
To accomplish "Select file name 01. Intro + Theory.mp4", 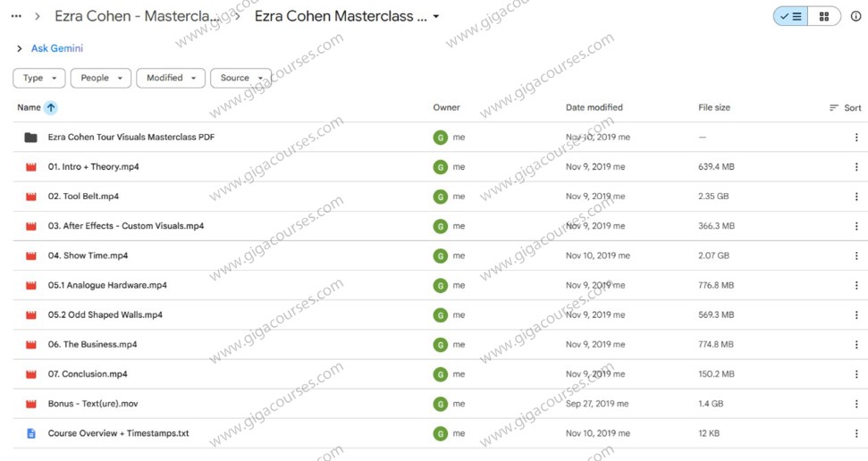I will point(93,166).
